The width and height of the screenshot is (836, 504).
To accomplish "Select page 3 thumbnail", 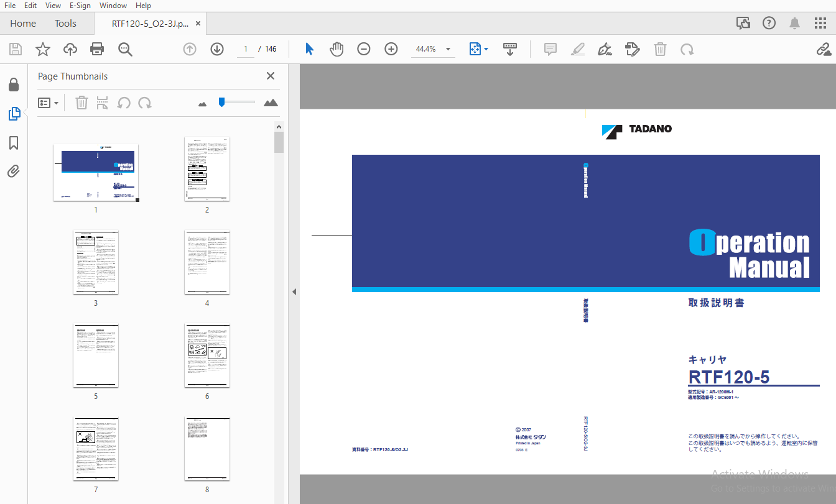I will tap(96, 262).
